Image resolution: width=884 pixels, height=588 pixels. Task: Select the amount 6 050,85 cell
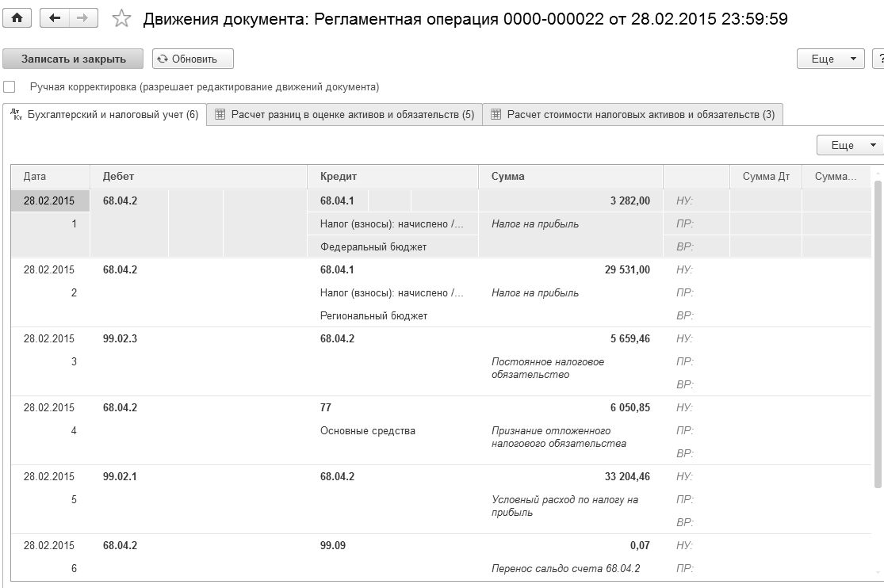click(571, 407)
